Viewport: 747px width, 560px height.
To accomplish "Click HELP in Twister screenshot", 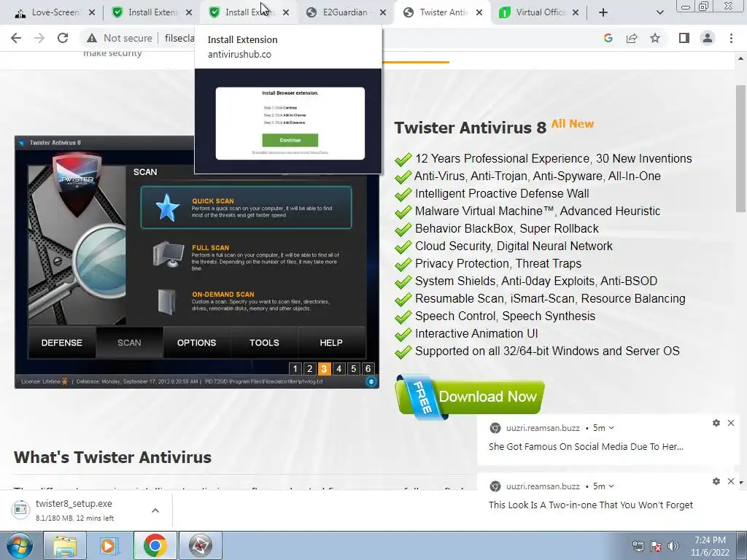I will [x=331, y=343].
